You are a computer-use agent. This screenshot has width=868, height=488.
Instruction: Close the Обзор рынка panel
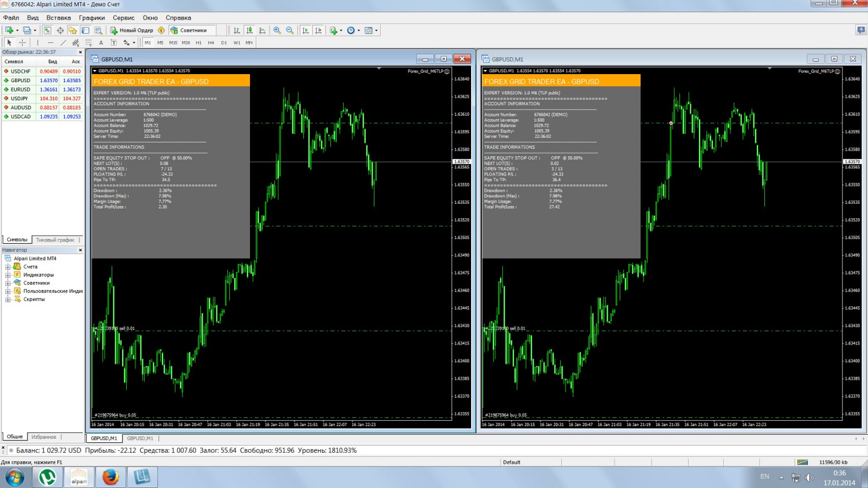(80, 52)
